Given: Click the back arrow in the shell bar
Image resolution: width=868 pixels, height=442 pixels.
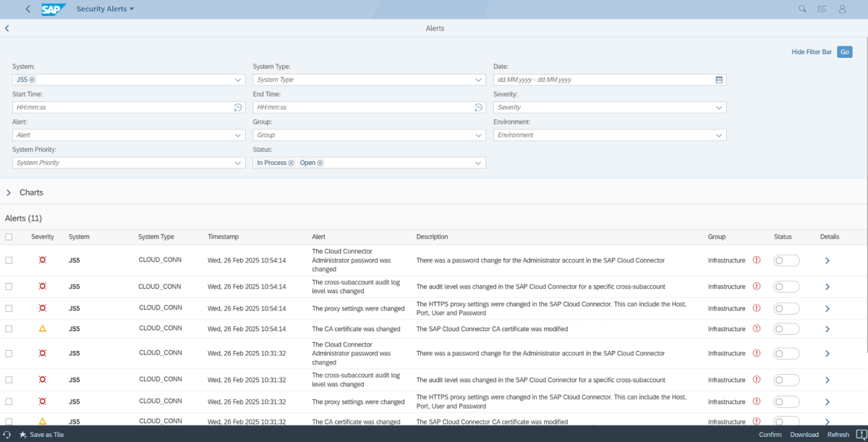Looking at the screenshot, I should [x=27, y=9].
